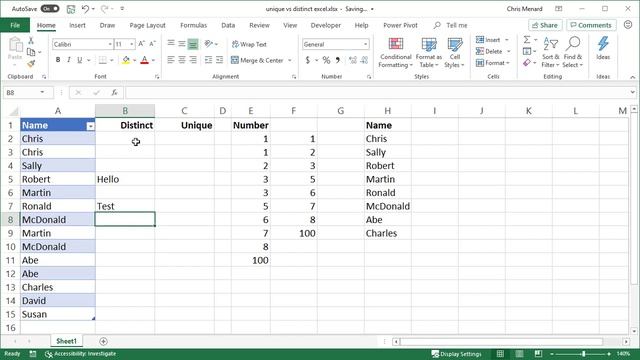Click the Insert Function fx icon
640x360 pixels.
(115, 93)
